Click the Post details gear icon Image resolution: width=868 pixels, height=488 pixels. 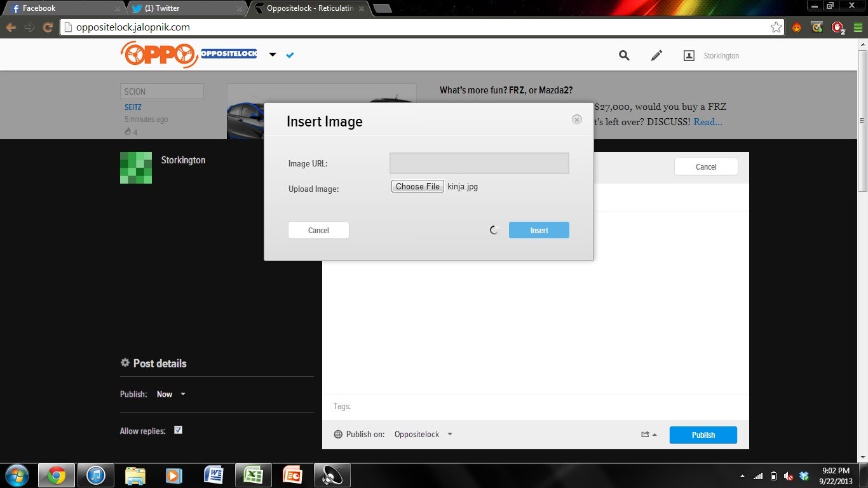click(125, 363)
